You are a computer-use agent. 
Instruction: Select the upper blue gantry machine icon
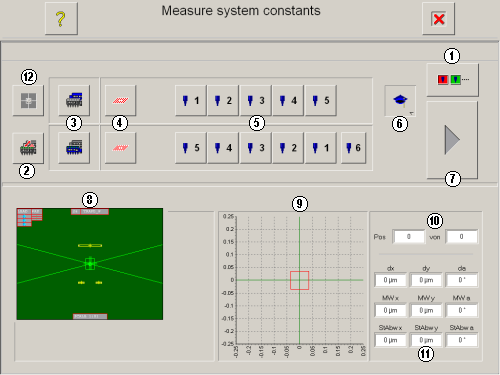(74, 100)
